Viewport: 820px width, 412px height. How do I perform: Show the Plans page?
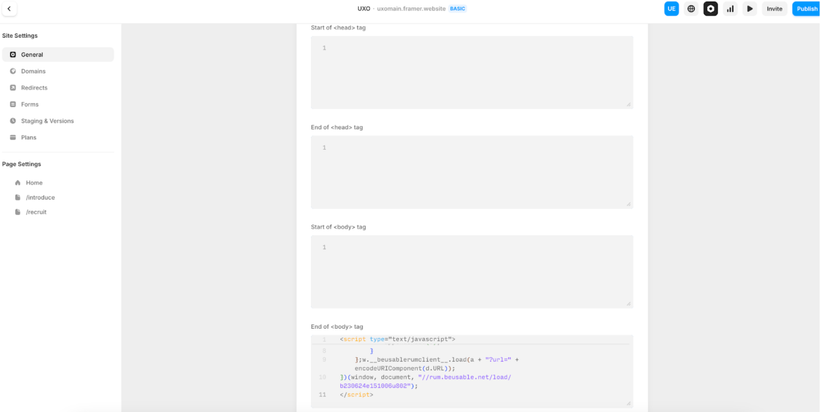(29, 137)
